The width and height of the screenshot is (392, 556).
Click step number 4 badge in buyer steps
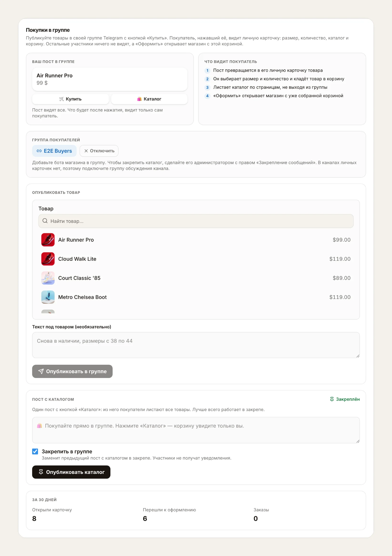[207, 96]
